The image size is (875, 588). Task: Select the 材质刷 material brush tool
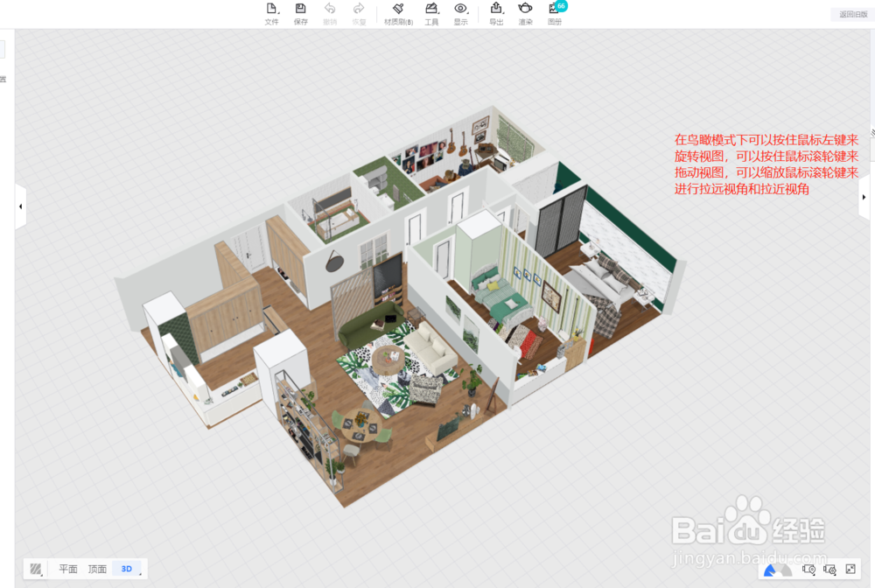point(398,13)
